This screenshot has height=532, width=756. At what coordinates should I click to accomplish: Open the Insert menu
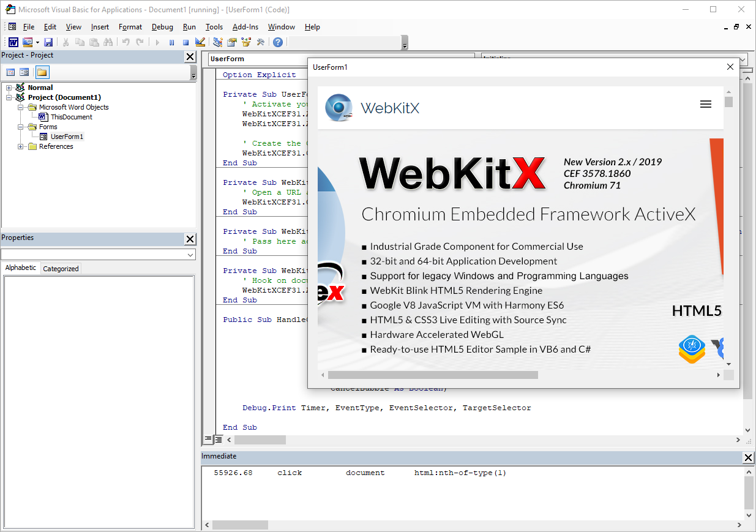pos(100,27)
